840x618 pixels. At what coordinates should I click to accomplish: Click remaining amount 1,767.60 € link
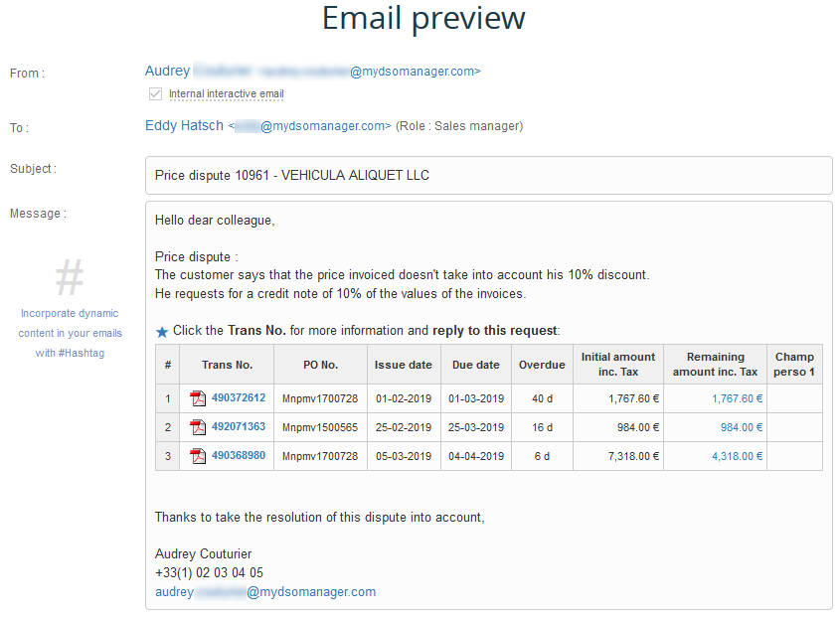[x=737, y=398]
